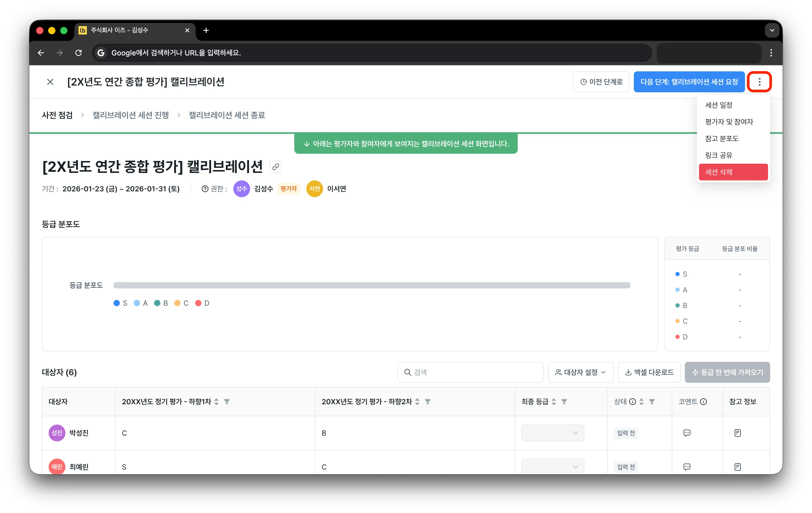Image resolution: width=812 pixels, height=513 pixels.
Task: Click the 권한 help icon
Action: 205,189
